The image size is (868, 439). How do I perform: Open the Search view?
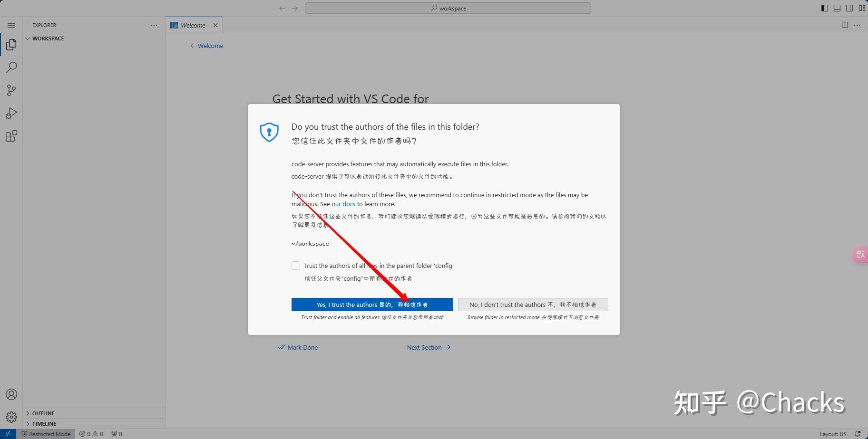click(11, 67)
